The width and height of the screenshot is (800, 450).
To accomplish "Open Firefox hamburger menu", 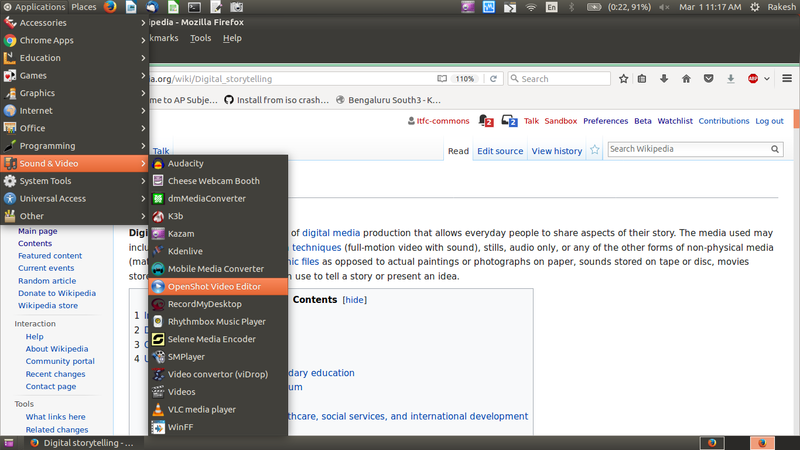I will 787,79.
